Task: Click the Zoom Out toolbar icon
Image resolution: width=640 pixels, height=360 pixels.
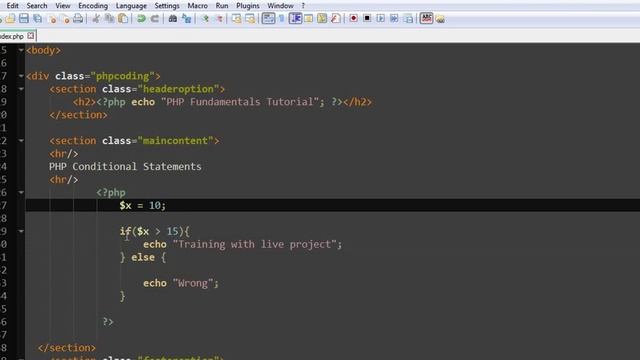Action: (x=218, y=18)
